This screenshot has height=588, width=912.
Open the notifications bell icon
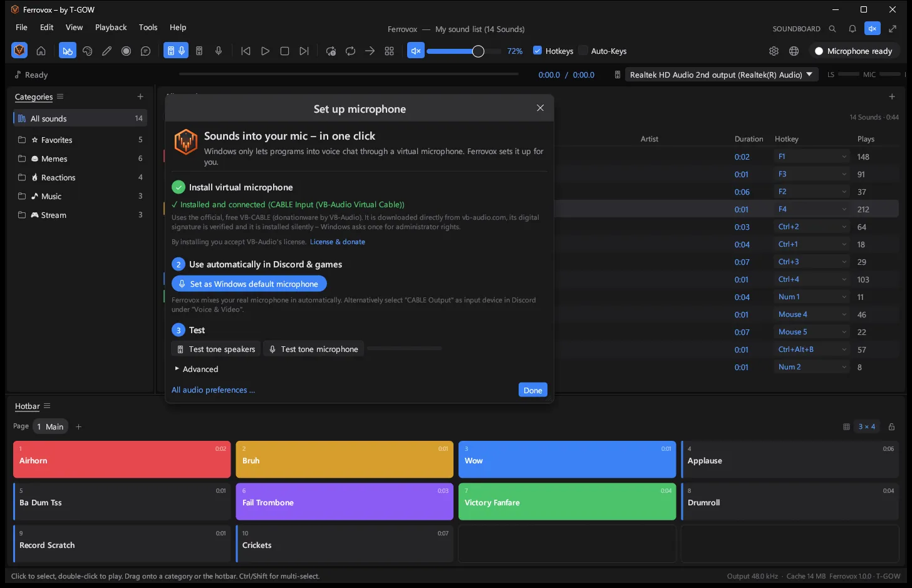[x=852, y=29]
